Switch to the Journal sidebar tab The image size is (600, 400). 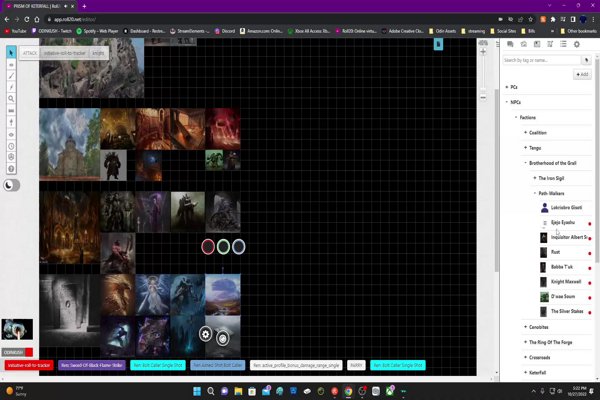coord(537,44)
